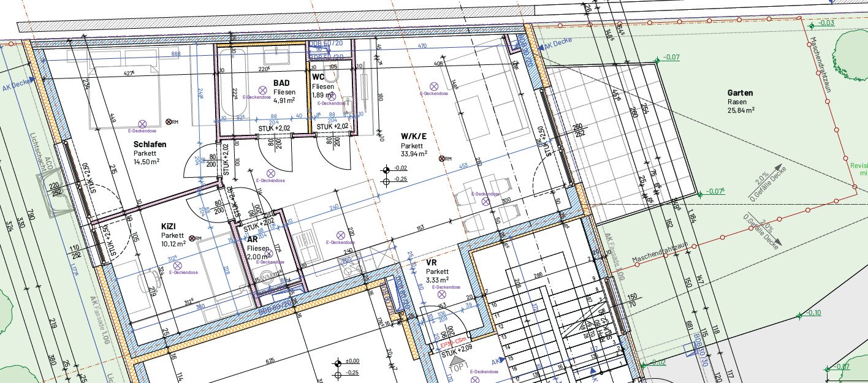Select the bathtub outline in BAD
Screen dimensions: 868x383
tap(234, 86)
